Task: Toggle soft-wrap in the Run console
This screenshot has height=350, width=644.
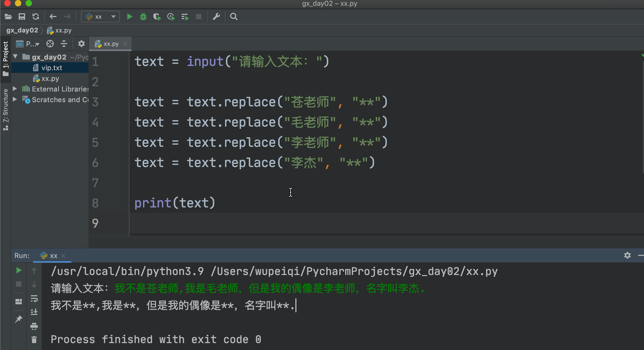Action: click(34, 299)
